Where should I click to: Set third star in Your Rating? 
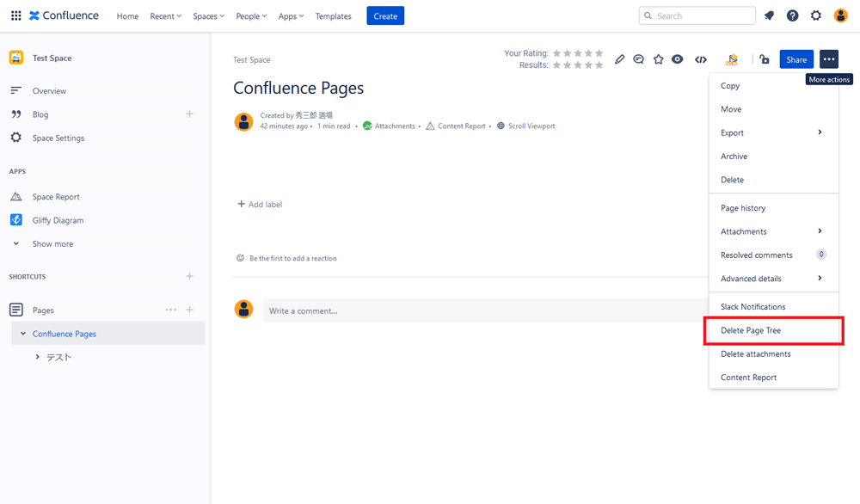(578, 53)
